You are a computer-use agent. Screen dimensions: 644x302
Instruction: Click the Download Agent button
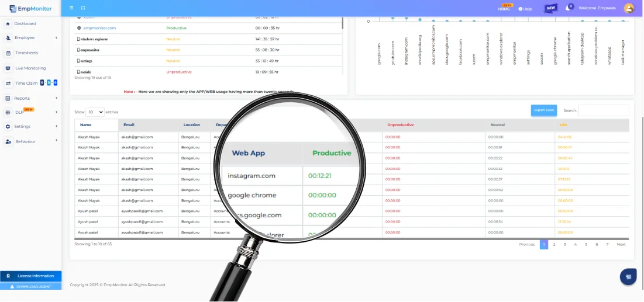(30, 287)
